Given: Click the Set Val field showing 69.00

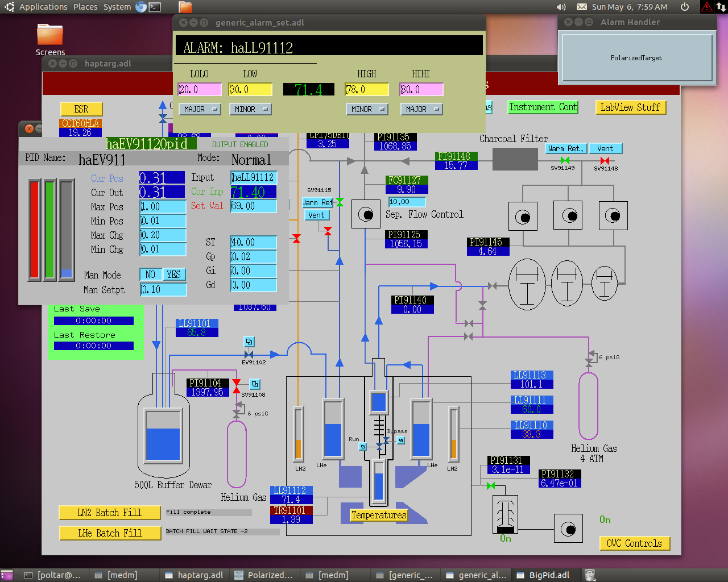Looking at the screenshot, I should (x=254, y=206).
